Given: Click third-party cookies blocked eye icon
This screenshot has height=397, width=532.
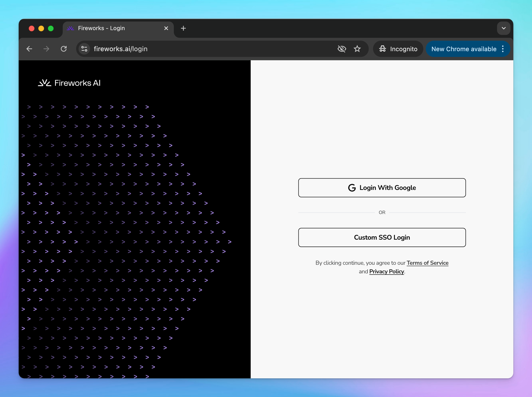Looking at the screenshot, I should coord(342,49).
